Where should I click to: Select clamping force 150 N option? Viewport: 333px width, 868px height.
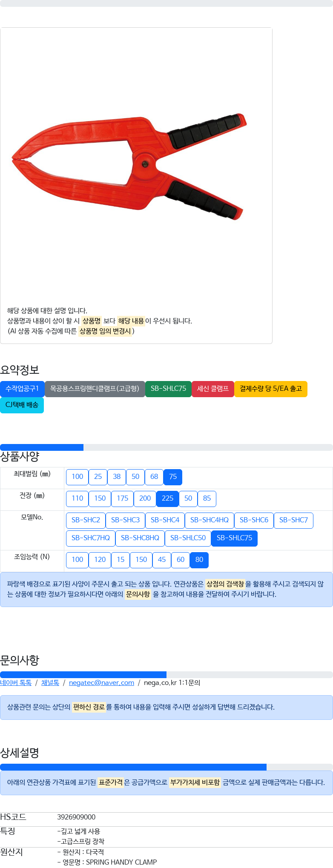(141, 560)
